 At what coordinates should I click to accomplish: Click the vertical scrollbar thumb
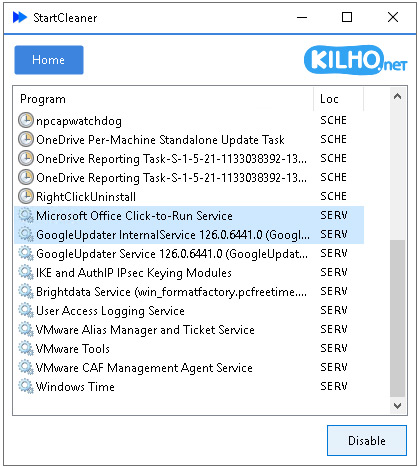tap(397, 318)
